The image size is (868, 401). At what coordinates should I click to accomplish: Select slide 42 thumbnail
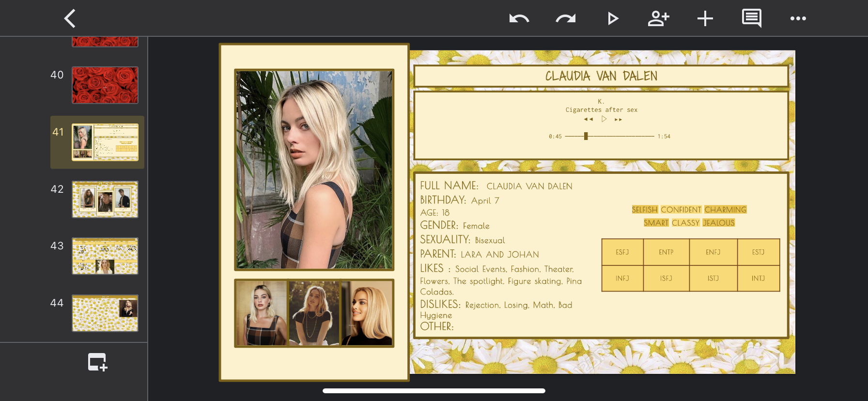105,199
